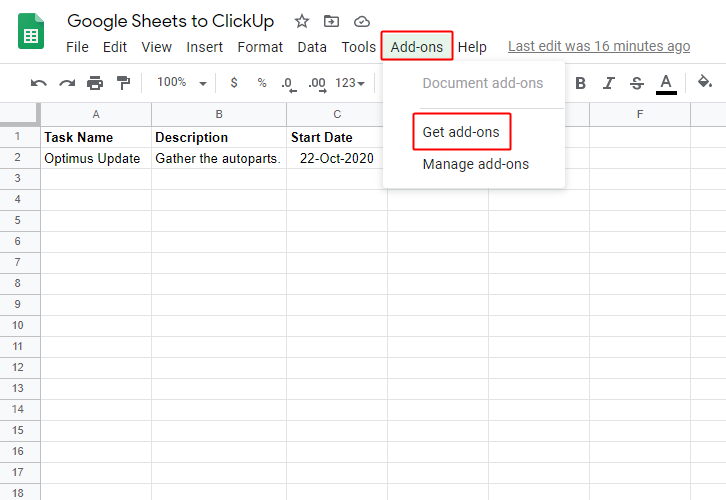The width and height of the screenshot is (726, 500).
Task: Click the Undo arrow icon
Action: [x=38, y=83]
